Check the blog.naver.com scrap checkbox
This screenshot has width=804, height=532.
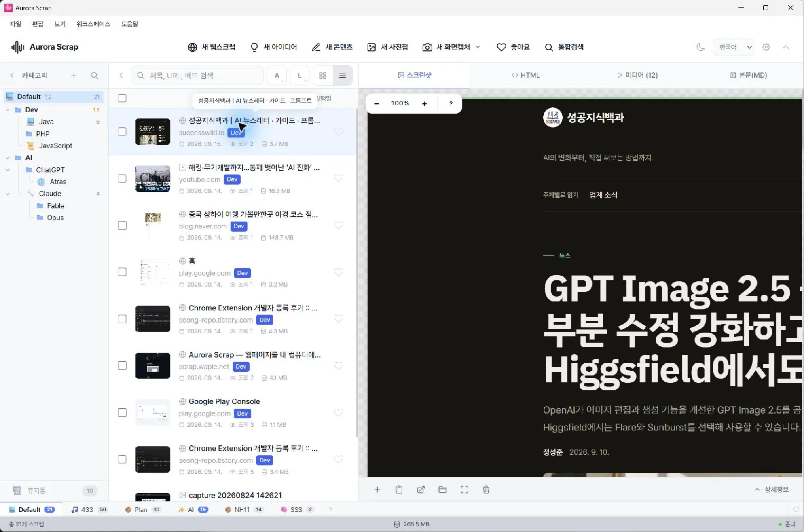(x=122, y=225)
